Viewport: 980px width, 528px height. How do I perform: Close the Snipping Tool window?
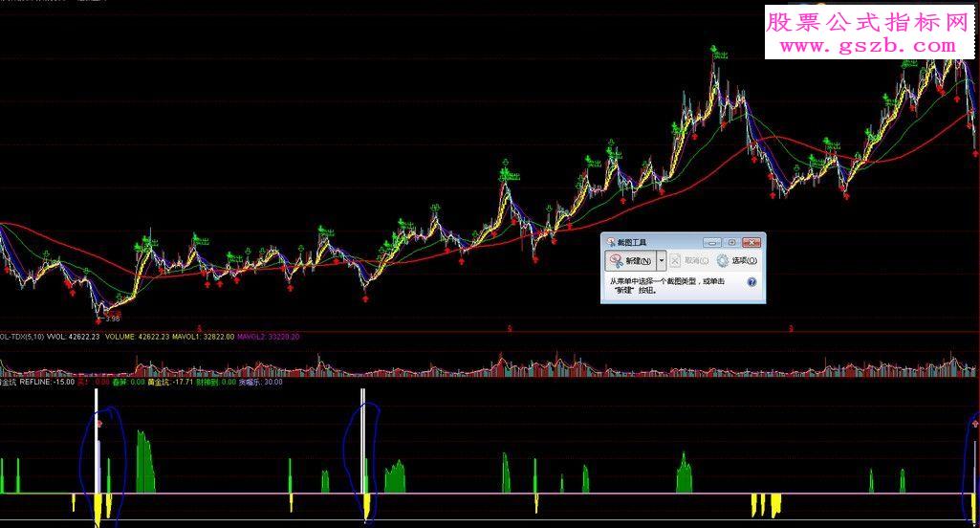point(751,242)
